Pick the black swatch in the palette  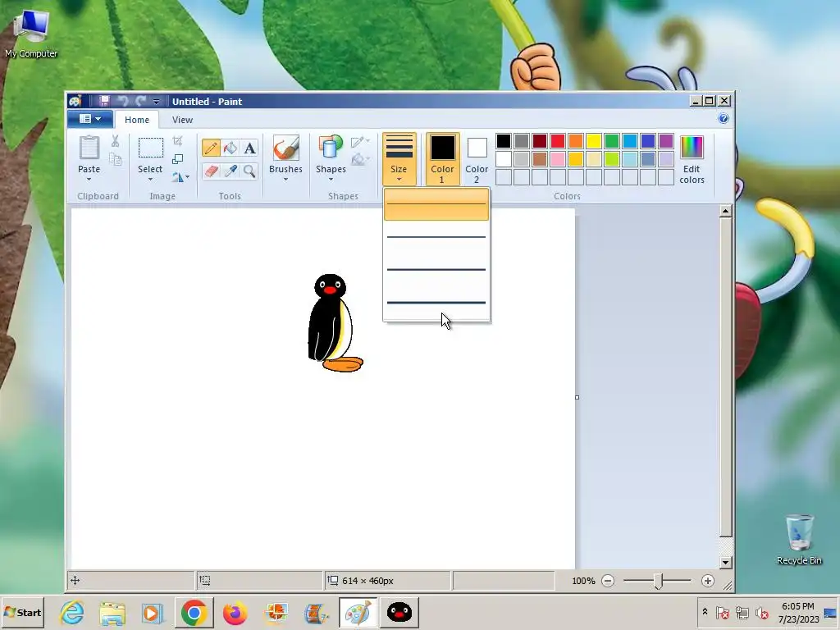[x=504, y=141]
